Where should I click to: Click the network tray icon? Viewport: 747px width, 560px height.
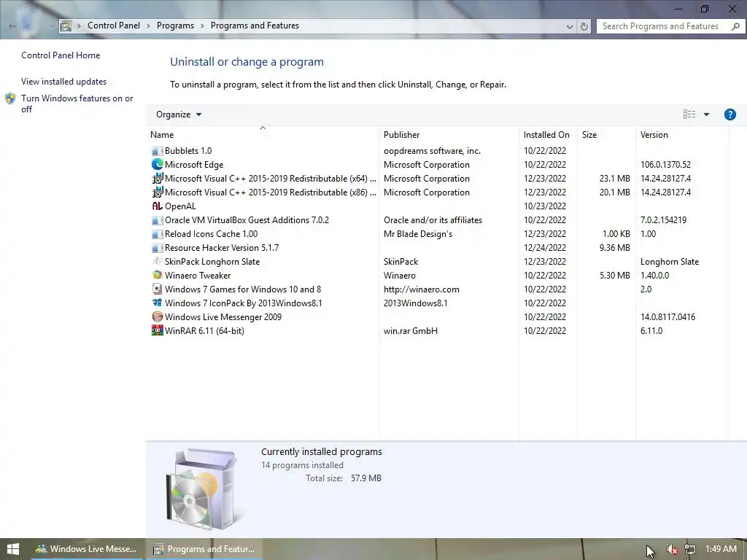[x=690, y=550]
